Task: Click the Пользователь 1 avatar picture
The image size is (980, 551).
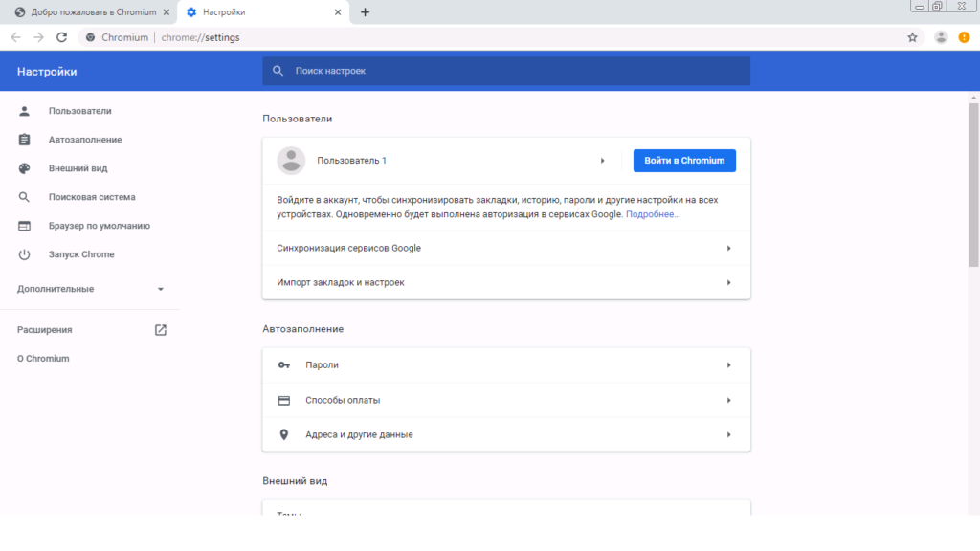Action: click(291, 161)
